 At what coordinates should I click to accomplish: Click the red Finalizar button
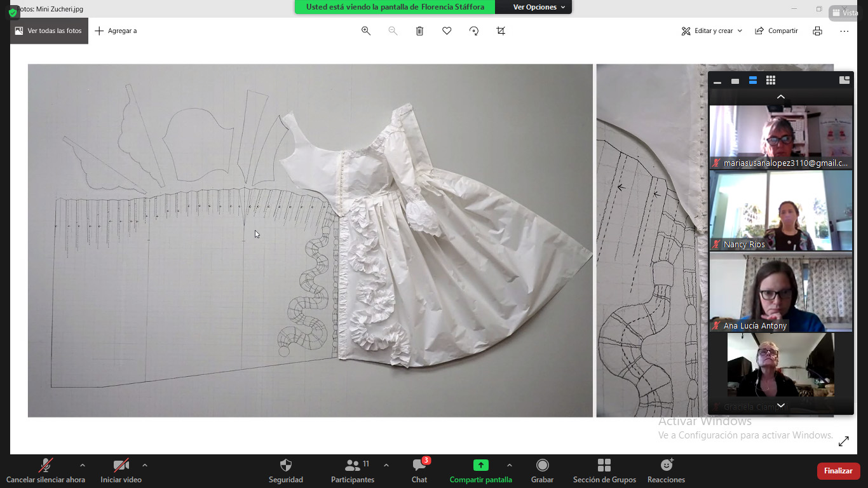pyautogui.click(x=838, y=471)
